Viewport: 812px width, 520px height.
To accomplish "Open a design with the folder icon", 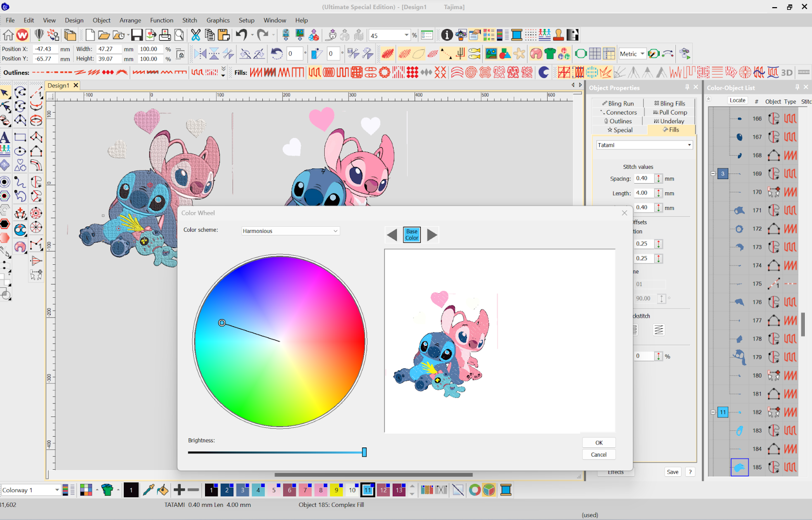I will [x=104, y=35].
